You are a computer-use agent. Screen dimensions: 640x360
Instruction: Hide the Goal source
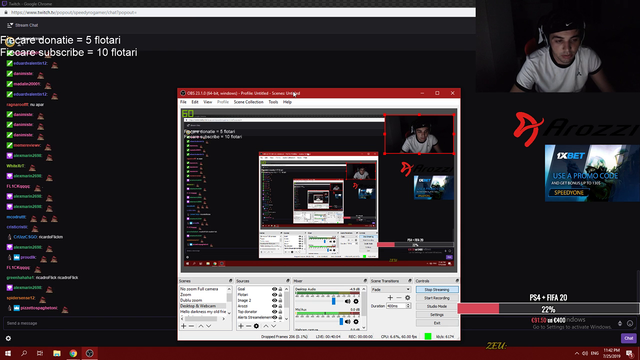(x=274, y=289)
